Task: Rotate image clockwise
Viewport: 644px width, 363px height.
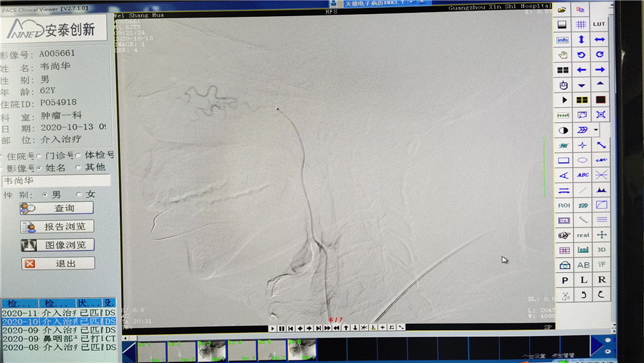Action: 600,54
